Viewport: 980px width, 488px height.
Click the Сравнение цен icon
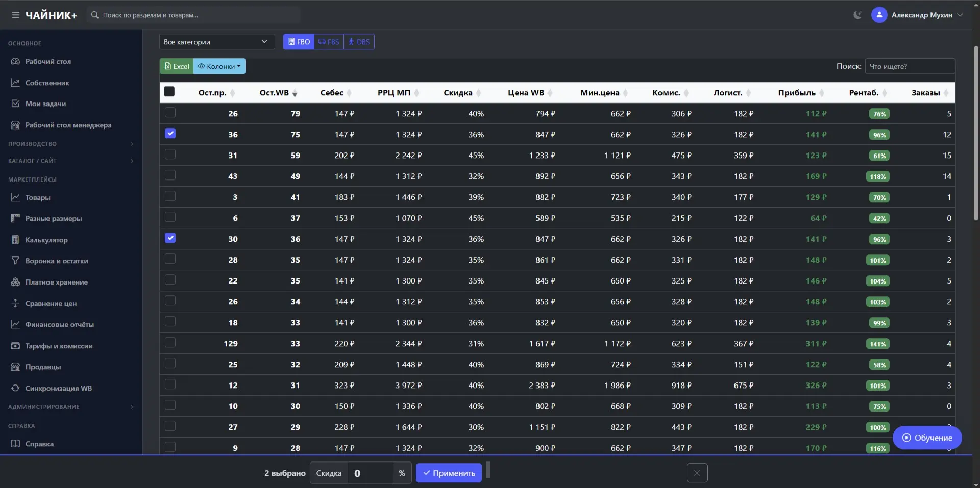tap(15, 303)
